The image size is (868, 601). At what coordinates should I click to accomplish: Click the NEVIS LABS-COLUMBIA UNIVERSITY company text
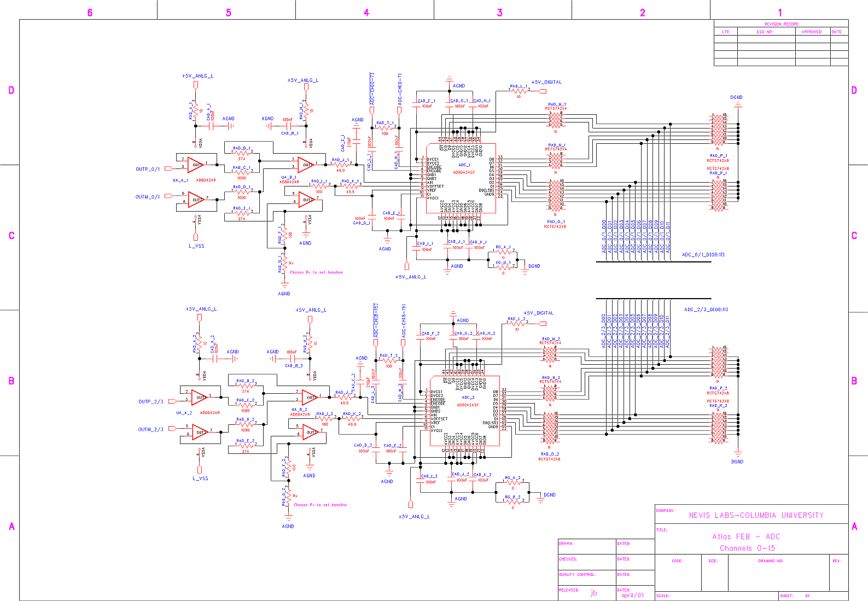click(x=756, y=515)
